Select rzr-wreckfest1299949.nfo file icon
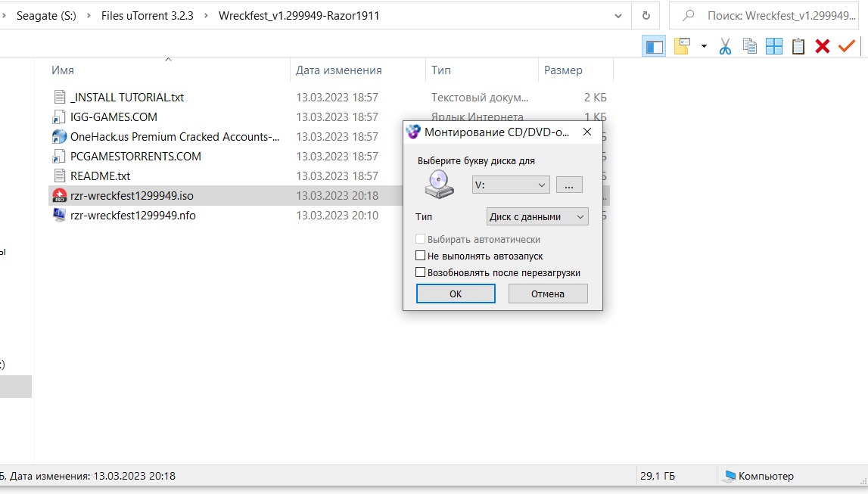This screenshot has width=868, height=494. click(x=59, y=215)
